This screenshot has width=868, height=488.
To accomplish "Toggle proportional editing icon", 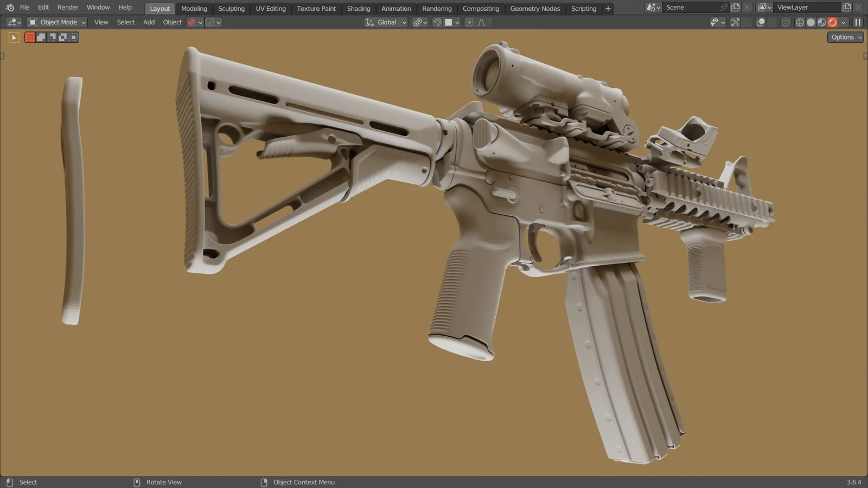I will (x=469, y=22).
